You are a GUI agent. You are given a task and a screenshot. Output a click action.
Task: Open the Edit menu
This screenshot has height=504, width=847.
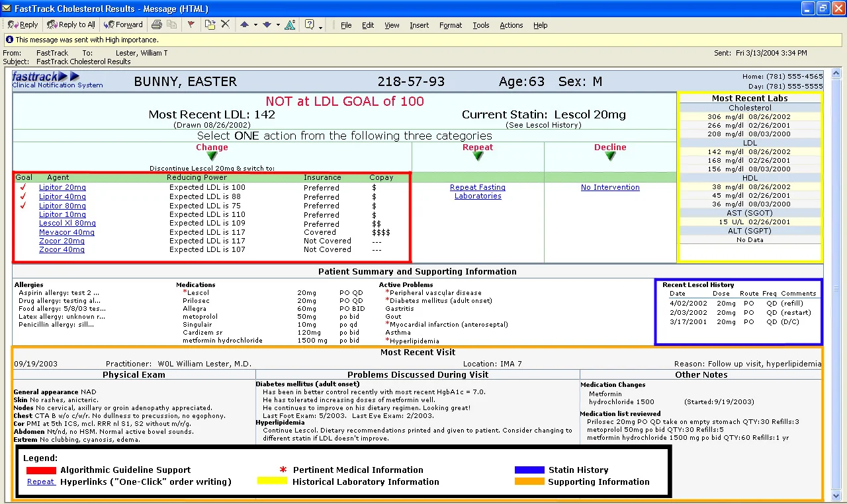pyautogui.click(x=368, y=25)
